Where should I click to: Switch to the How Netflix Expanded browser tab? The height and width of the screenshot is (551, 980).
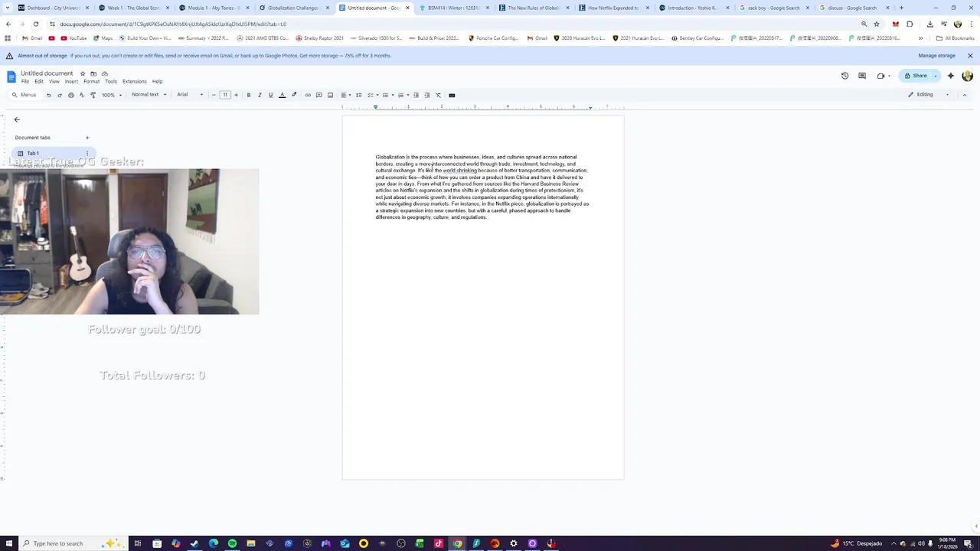tap(613, 8)
